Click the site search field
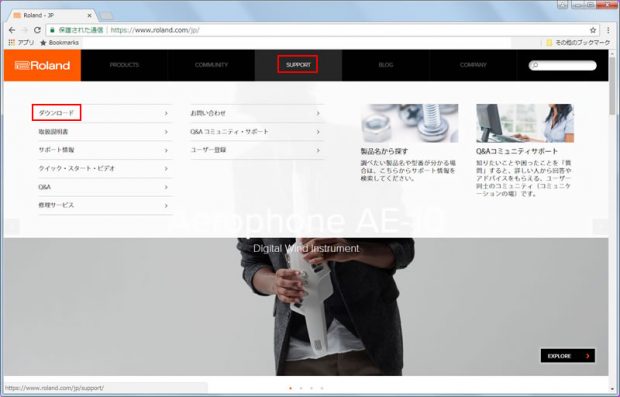620x397 pixels. [x=563, y=65]
